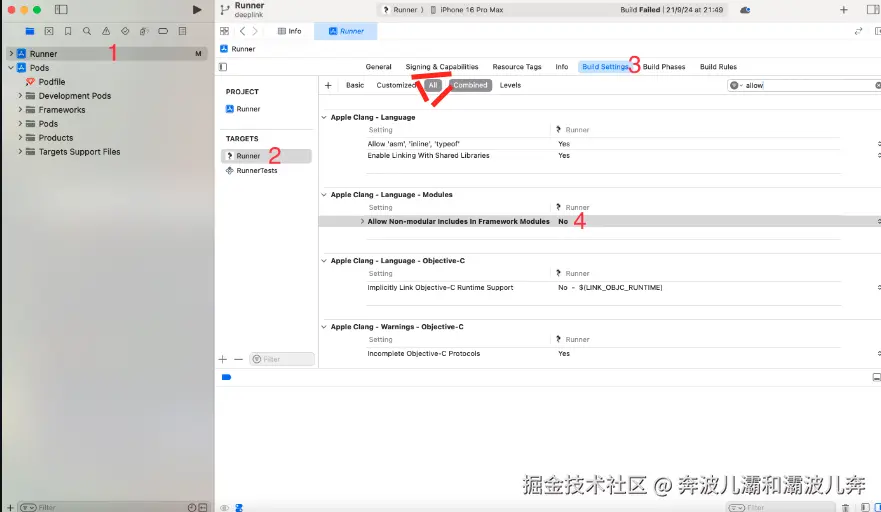This screenshot has height=512, width=881.
Task: Open the Signing & Capabilities tab
Action: [442, 67]
